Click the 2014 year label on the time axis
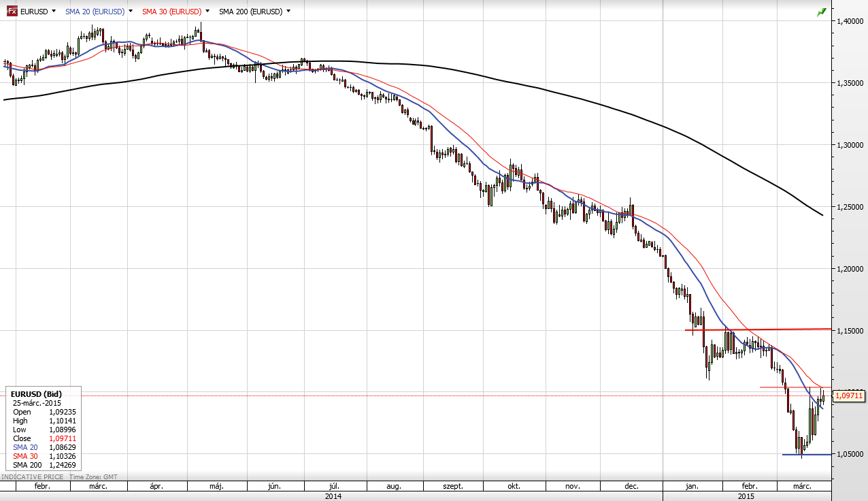 (333, 497)
